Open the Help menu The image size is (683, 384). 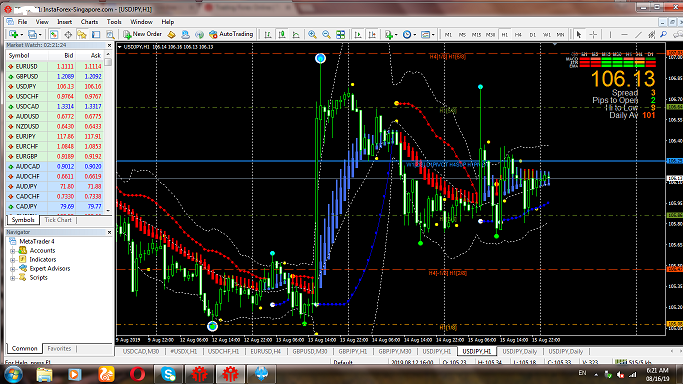(168, 22)
